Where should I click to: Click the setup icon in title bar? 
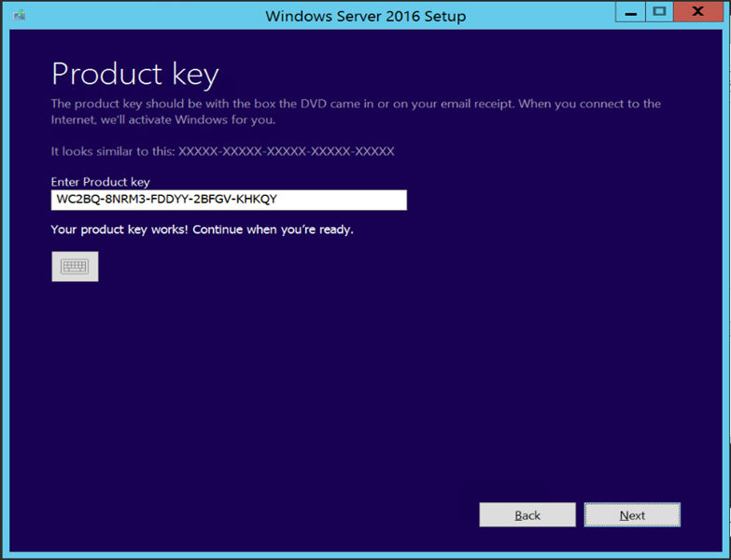click(20, 16)
